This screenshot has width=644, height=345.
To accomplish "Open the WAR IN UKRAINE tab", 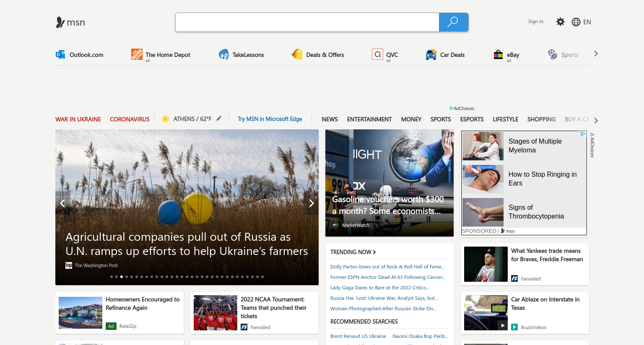I will [x=78, y=119].
